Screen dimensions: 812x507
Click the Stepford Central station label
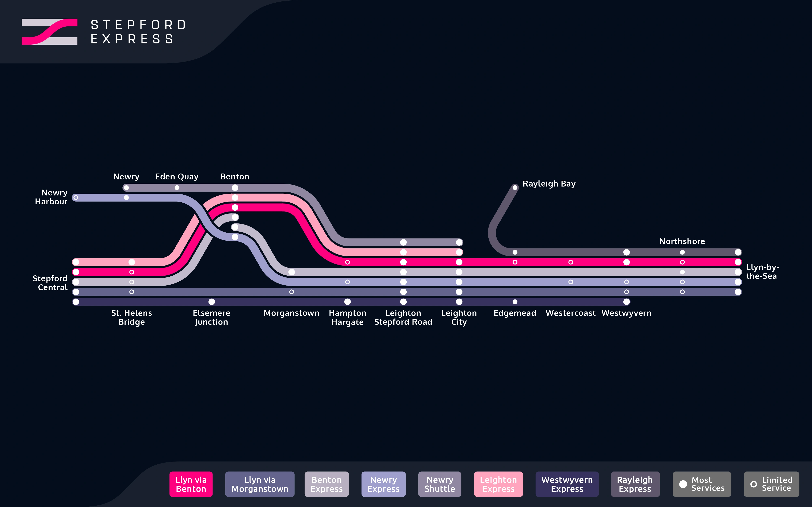coord(50,283)
